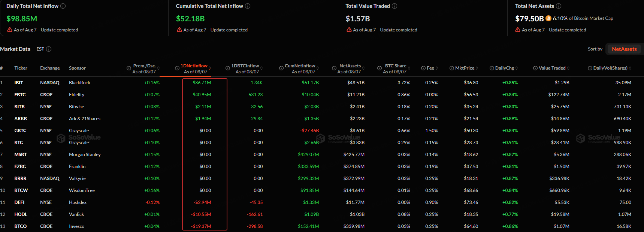
Task: Open the IBIT ticker row
Action: coord(19,83)
